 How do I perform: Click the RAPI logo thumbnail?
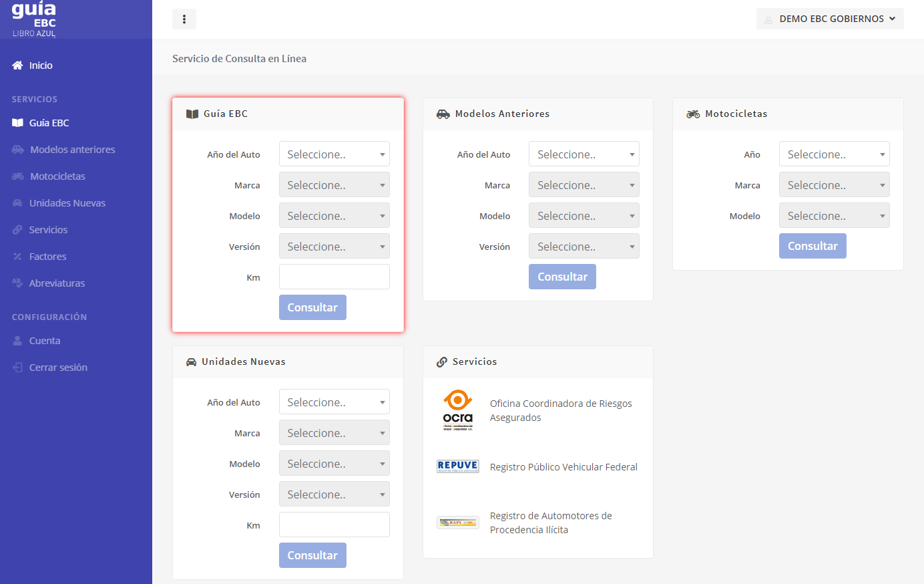pos(458,523)
